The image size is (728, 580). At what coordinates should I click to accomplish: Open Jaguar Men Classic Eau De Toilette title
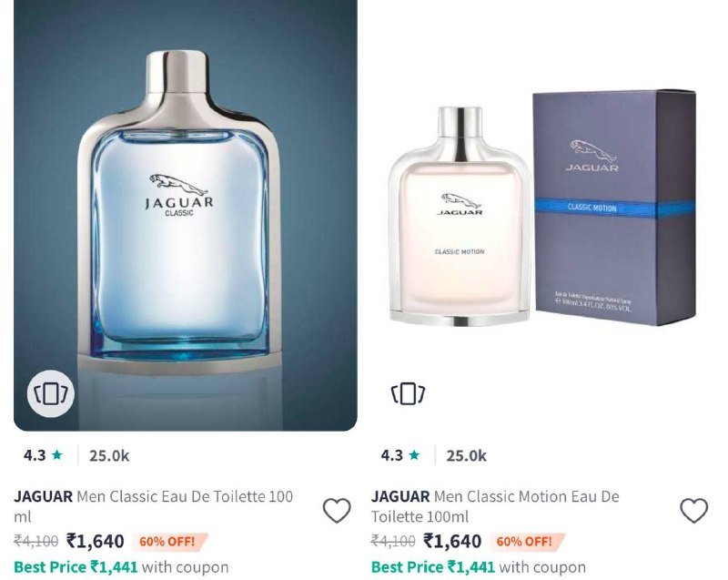153,506
